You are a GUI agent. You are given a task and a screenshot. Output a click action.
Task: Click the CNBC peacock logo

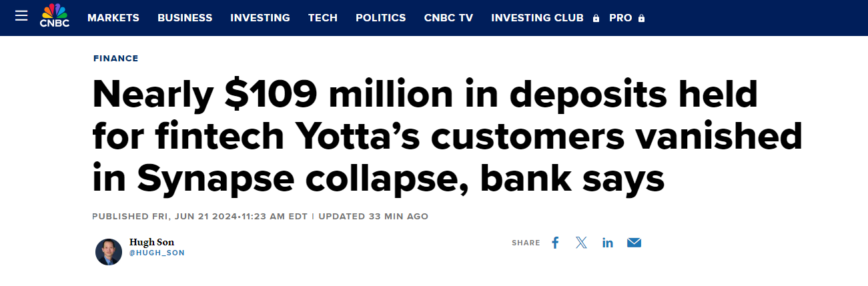coord(55,15)
